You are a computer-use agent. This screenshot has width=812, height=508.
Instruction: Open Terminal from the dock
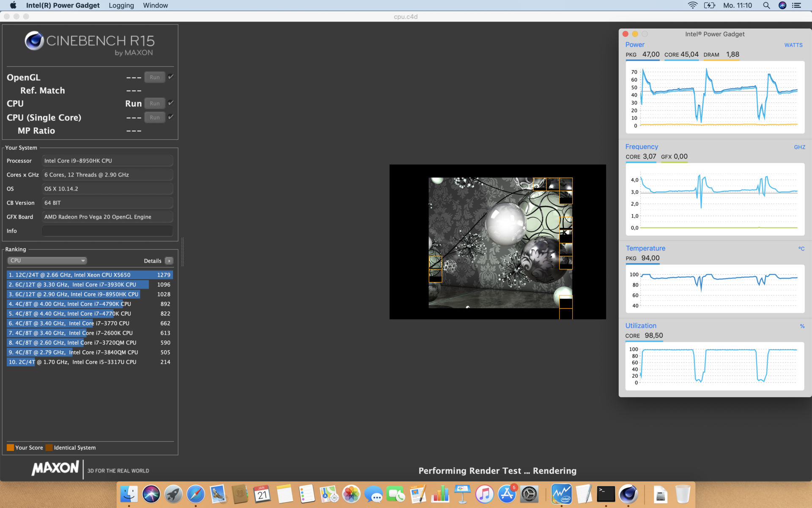click(x=606, y=494)
